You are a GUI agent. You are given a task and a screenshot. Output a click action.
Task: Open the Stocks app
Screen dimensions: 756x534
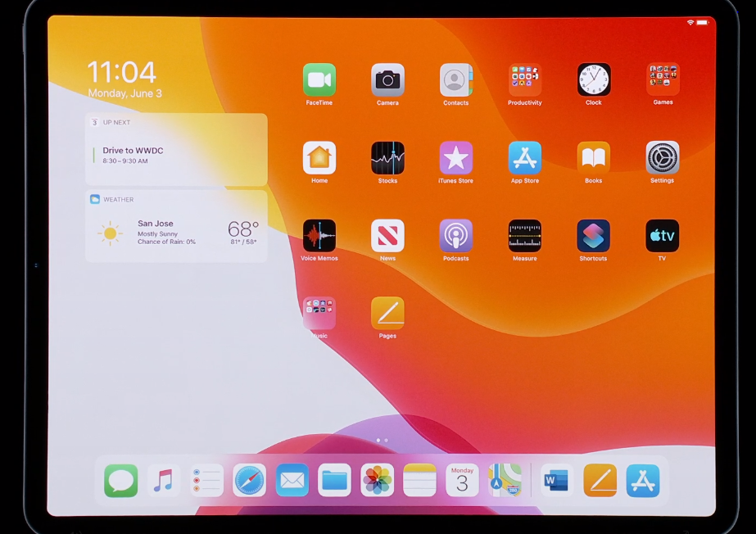pyautogui.click(x=387, y=157)
